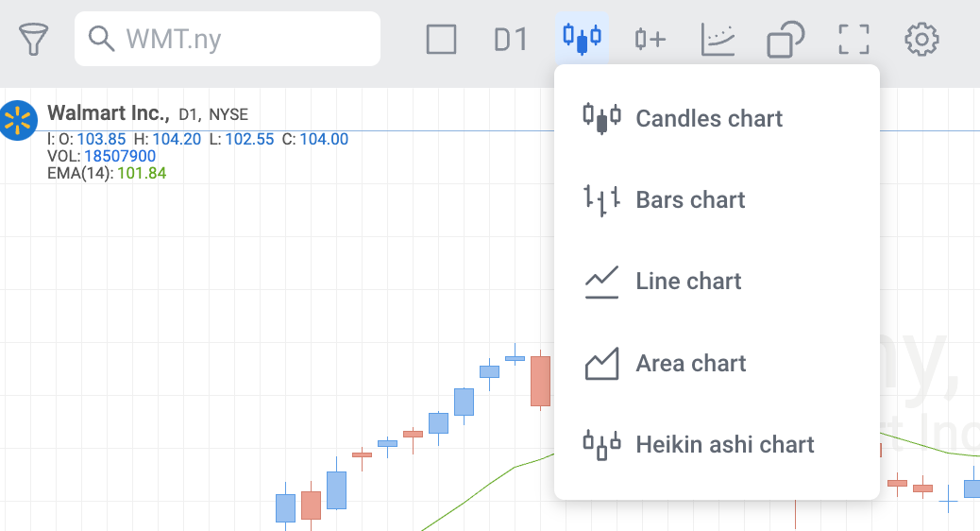Choose Line chart from the list

[x=688, y=281]
